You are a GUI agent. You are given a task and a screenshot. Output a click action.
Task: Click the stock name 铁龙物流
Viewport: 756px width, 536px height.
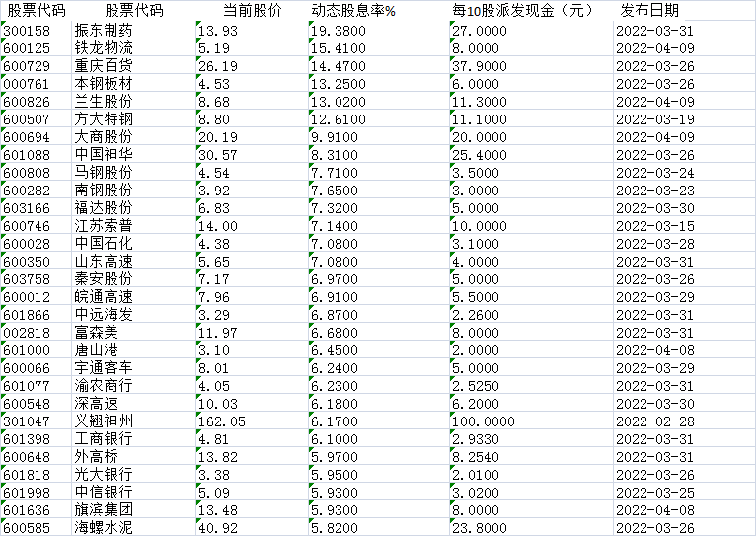[x=104, y=48]
